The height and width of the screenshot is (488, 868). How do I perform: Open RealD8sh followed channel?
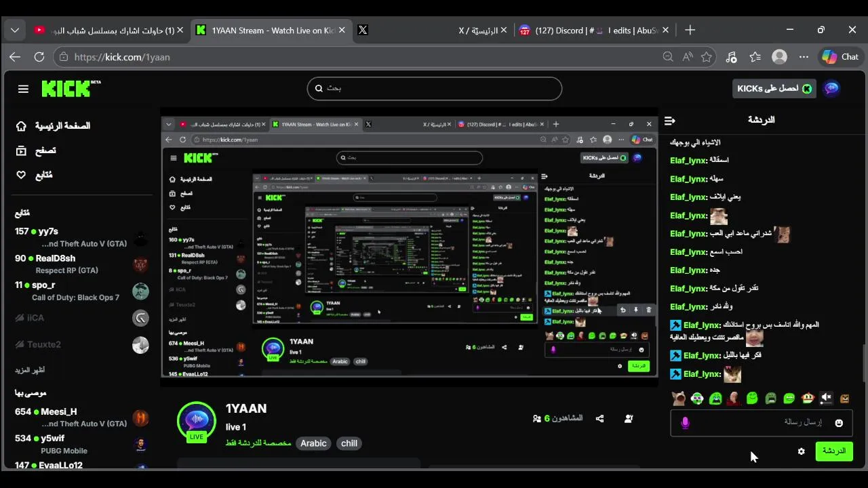81,264
